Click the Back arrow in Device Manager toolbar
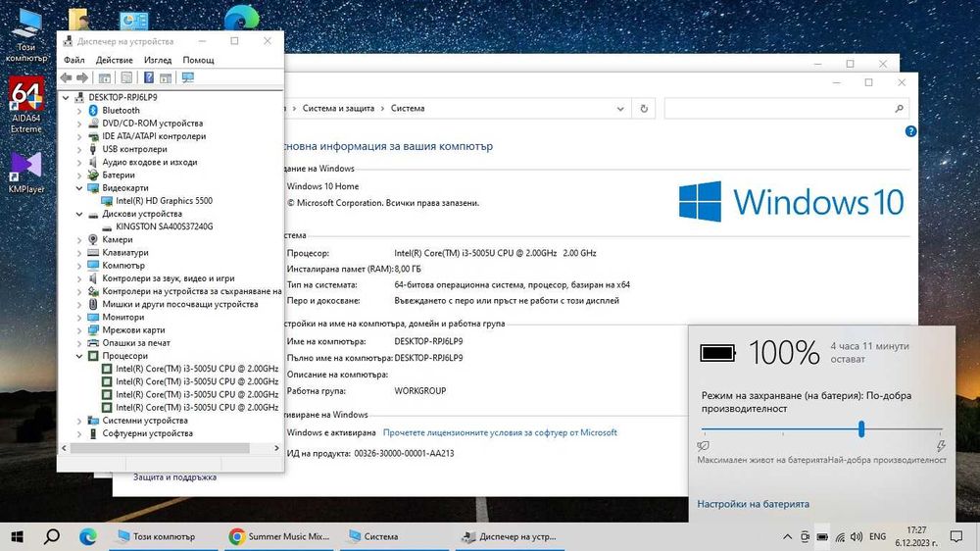The image size is (980, 551). click(66, 77)
